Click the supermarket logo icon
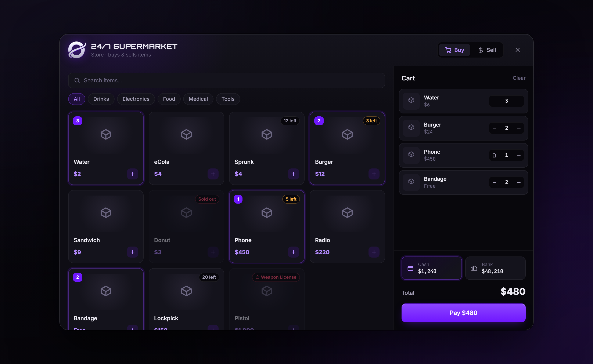The height and width of the screenshot is (364, 593). [77, 50]
